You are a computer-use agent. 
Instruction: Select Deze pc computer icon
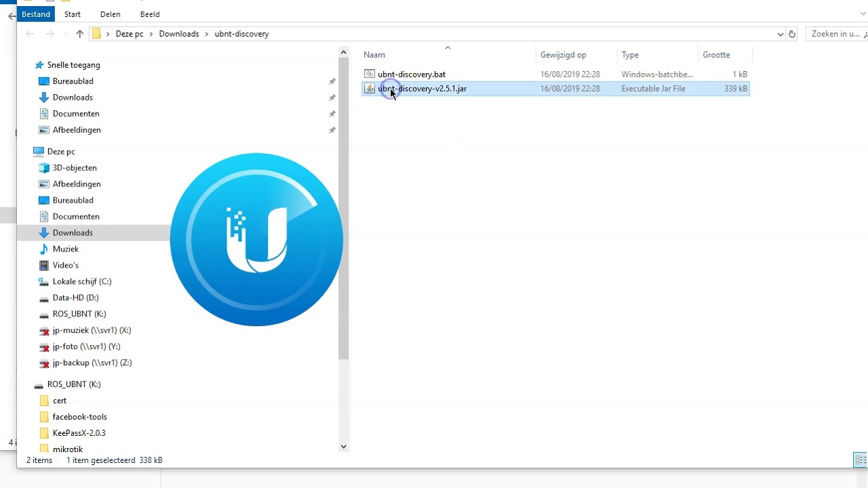click(x=39, y=152)
